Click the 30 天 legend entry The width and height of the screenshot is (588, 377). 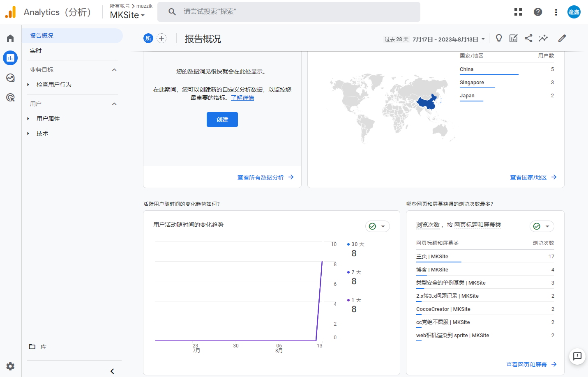click(x=356, y=244)
